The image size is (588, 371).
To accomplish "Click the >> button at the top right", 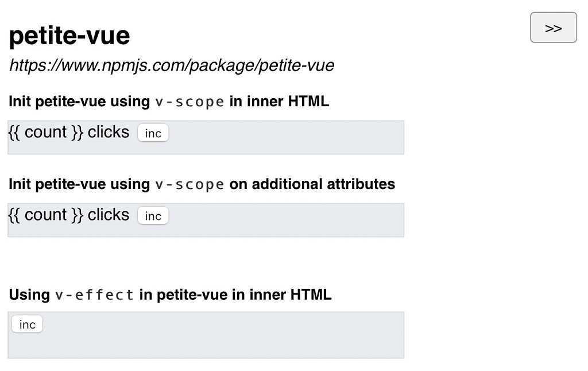I will coord(553,27).
